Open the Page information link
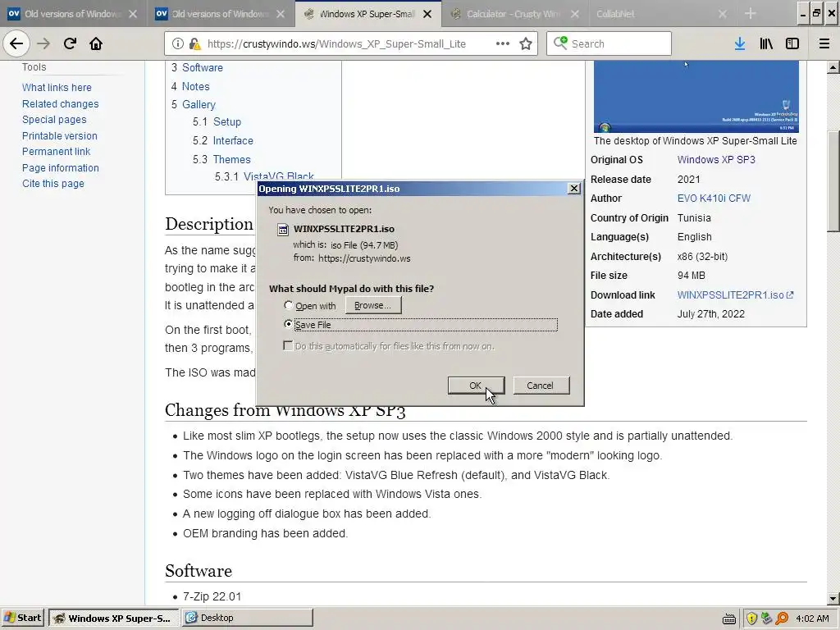 (x=61, y=168)
